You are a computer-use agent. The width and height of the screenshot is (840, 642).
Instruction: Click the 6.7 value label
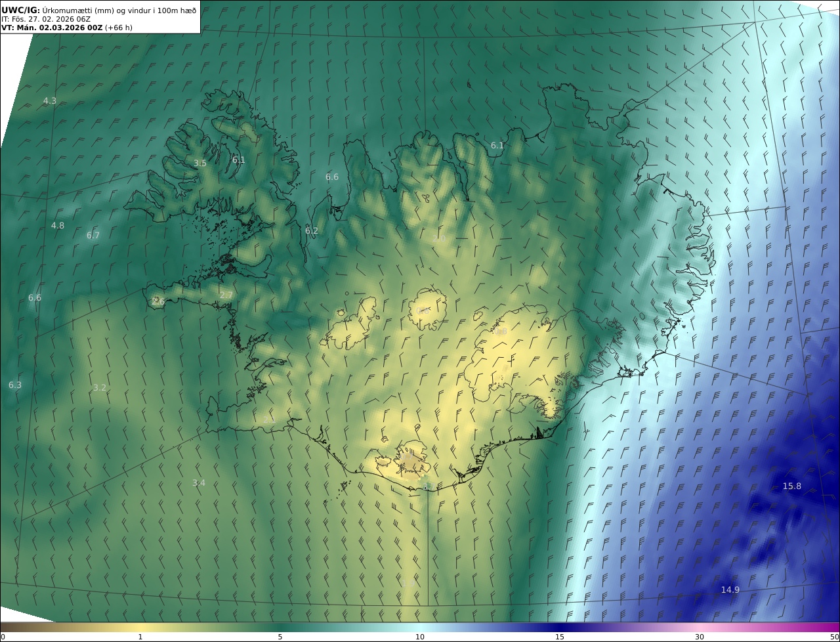(93, 236)
